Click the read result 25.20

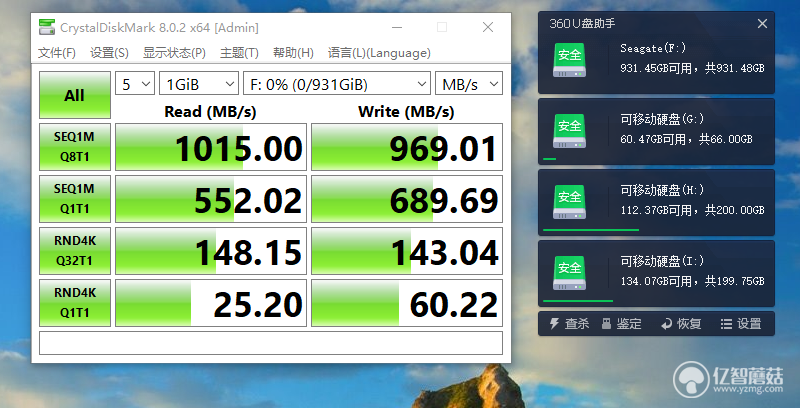[x=211, y=303]
